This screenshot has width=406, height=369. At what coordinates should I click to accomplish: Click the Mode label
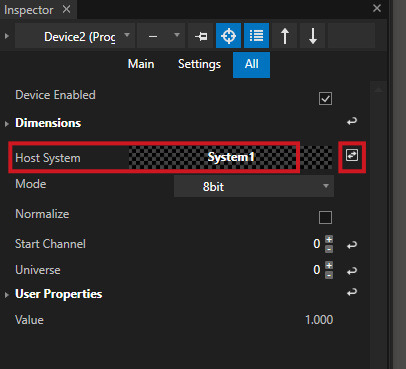coord(31,184)
